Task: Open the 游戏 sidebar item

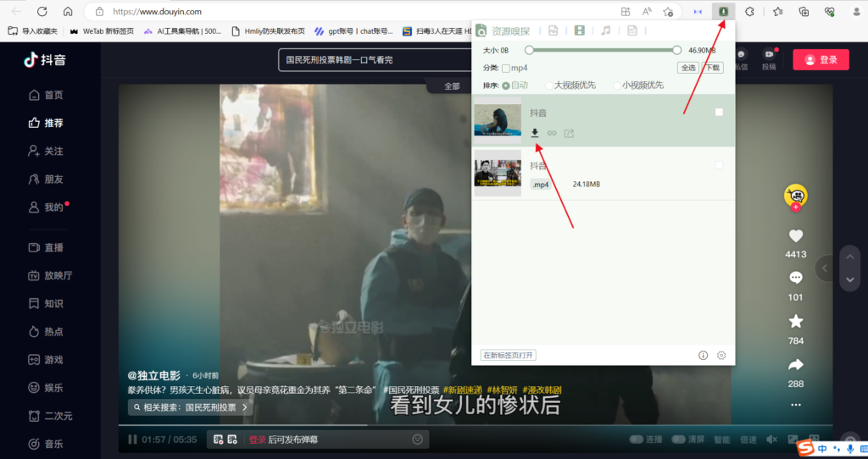Action: pyautogui.click(x=46, y=359)
